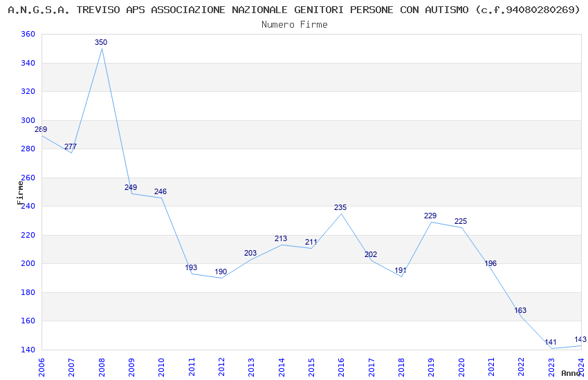Click the 360 y-axis tick label
Image resolution: width=588 pixels, height=380 pixels.
(28, 34)
